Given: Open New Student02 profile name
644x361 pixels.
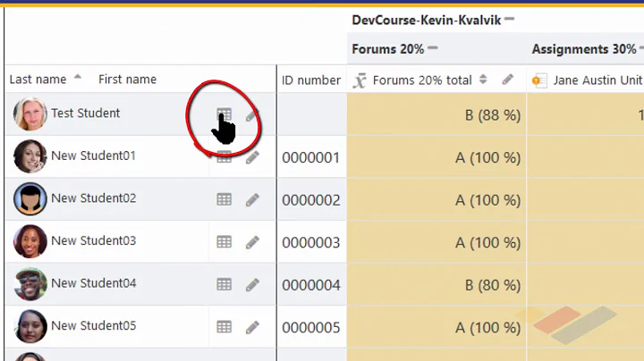Looking at the screenshot, I should (93, 198).
